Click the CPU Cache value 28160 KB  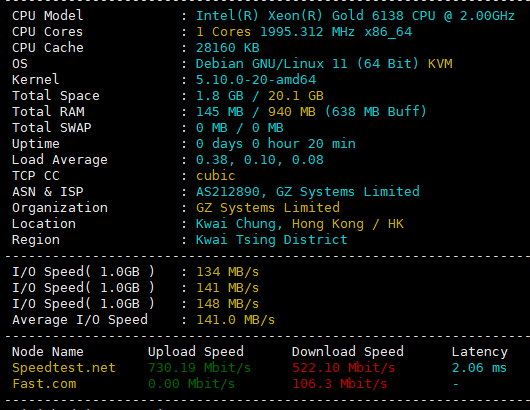tap(227, 48)
